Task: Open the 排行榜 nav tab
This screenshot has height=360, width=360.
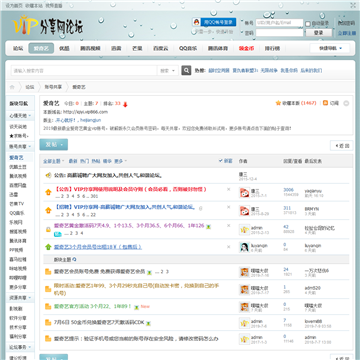Action: (x=272, y=48)
